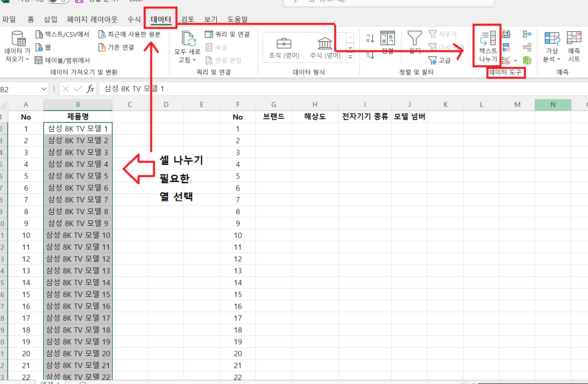Image resolution: width=588 pixels, height=384 pixels.
Task: Click Recent Sources (최근에 사용한 원본)
Action: click(130, 34)
